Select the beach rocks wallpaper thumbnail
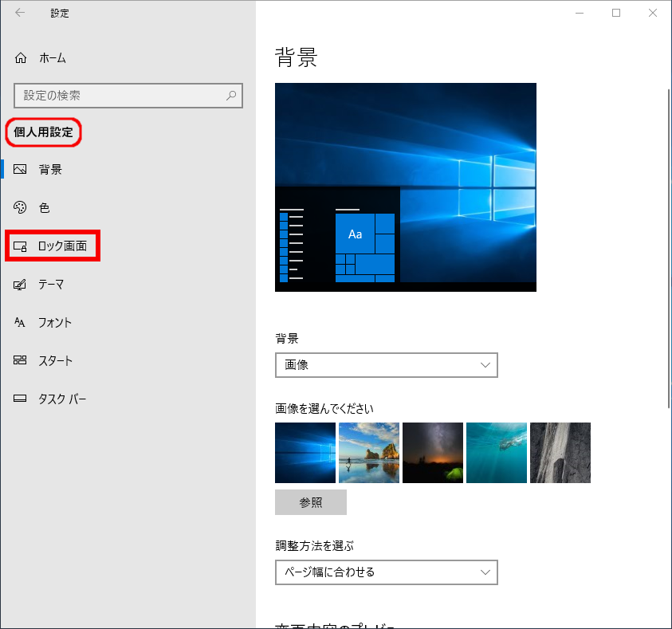The width and height of the screenshot is (672, 629). pyautogui.click(x=369, y=453)
